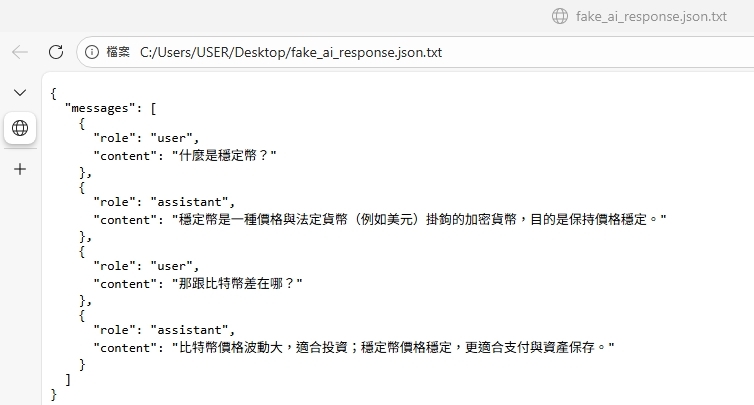Click the address bar file path
The image size is (754, 405).
[x=291, y=52]
